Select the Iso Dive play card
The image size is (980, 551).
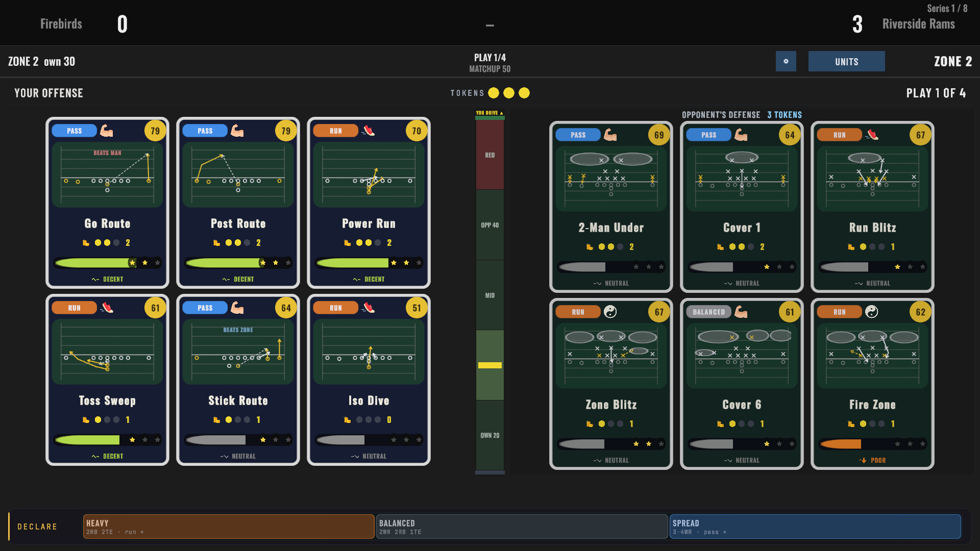point(369,380)
